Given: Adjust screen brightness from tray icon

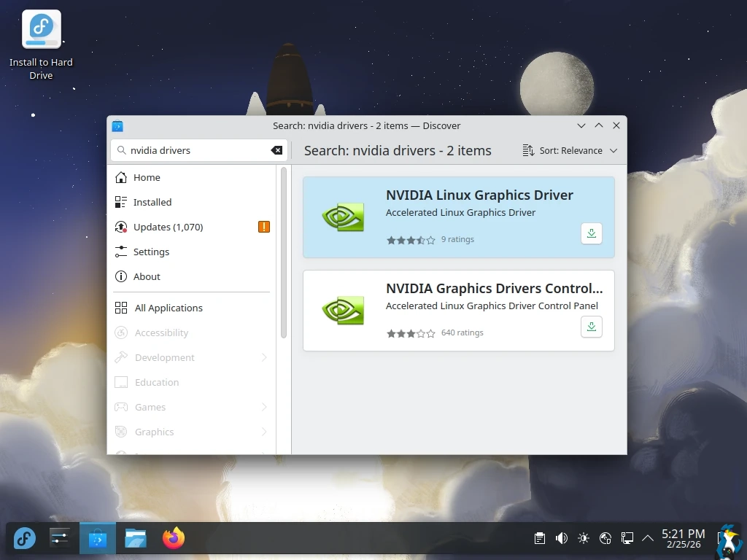Looking at the screenshot, I should 583,539.
